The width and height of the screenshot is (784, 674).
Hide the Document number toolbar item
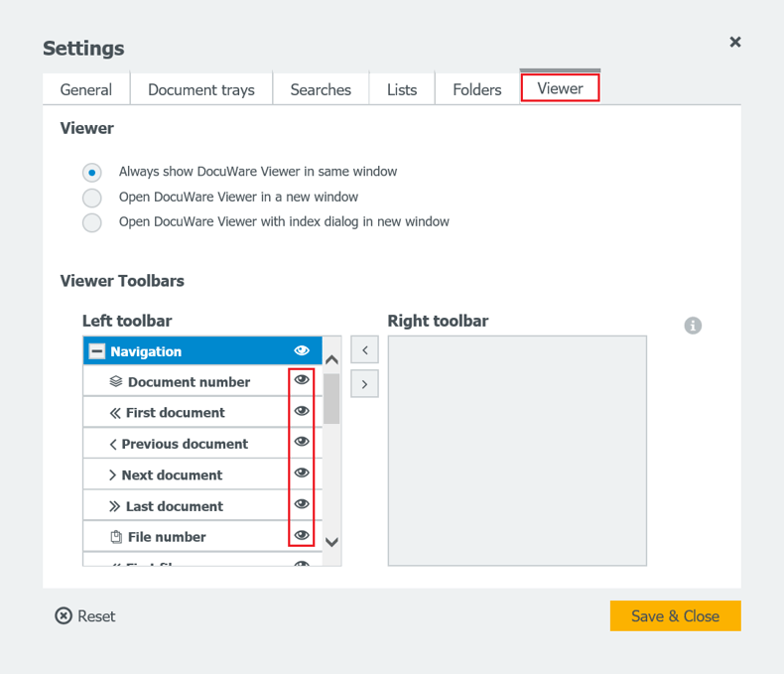[302, 380]
